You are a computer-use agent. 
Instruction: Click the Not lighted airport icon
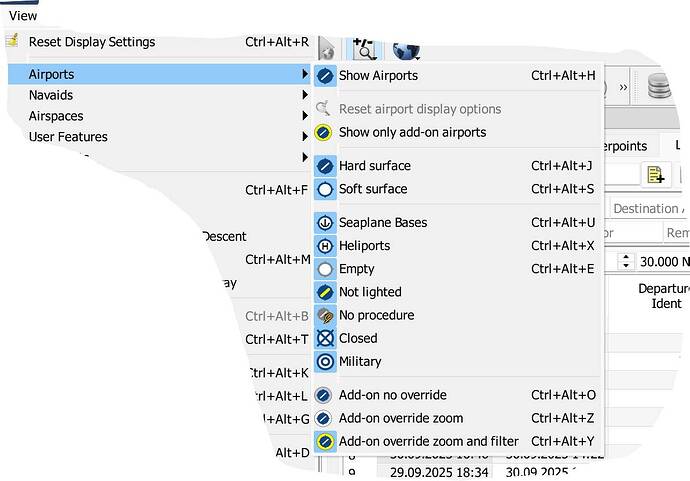(x=324, y=292)
